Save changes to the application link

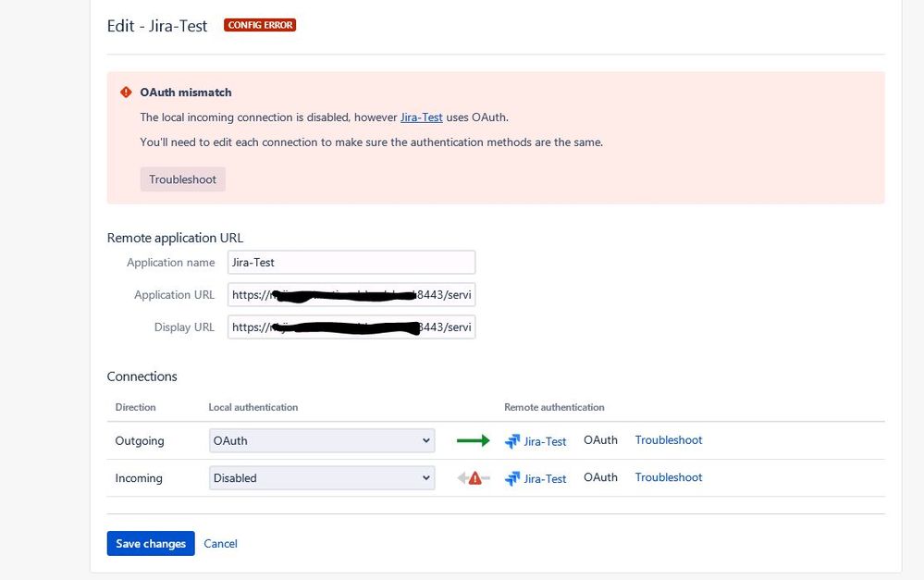click(151, 543)
